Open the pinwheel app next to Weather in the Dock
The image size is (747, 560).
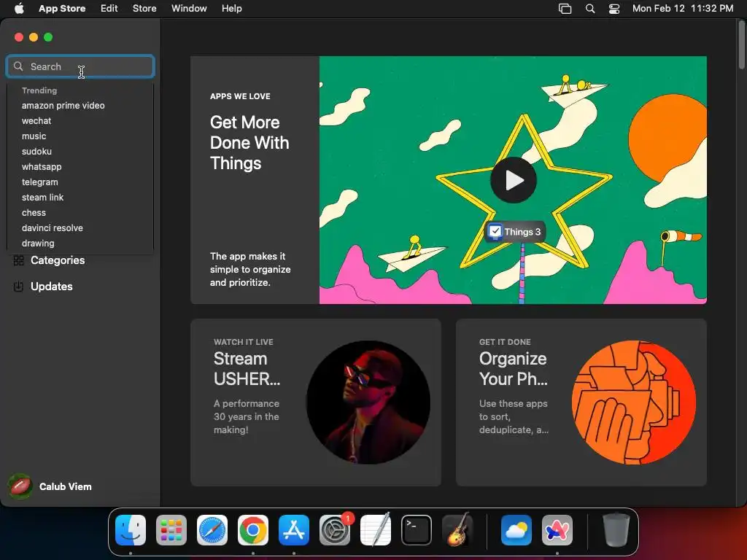click(x=557, y=530)
